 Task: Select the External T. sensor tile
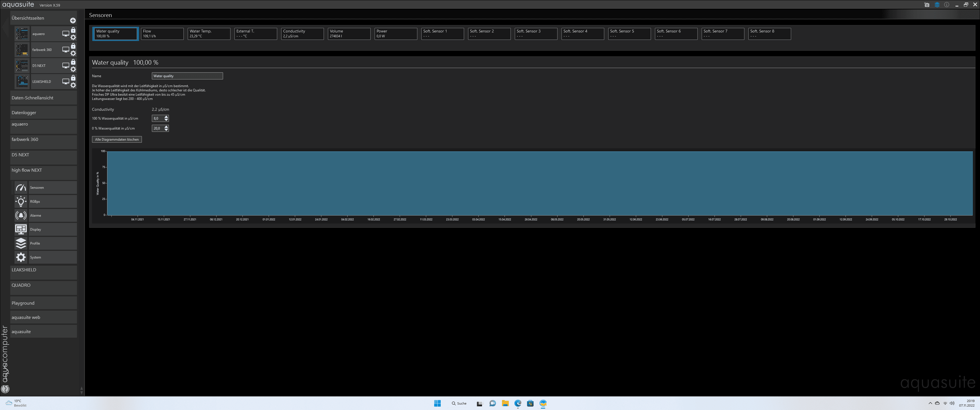256,34
